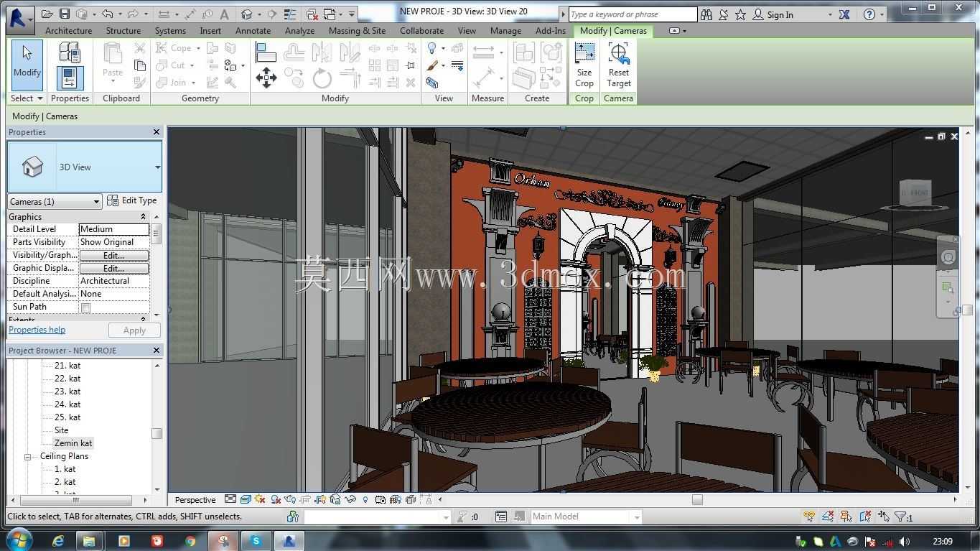Image resolution: width=980 pixels, height=551 pixels.
Task: Click Edit for Graphic Display options
Action: coord(114,268)
